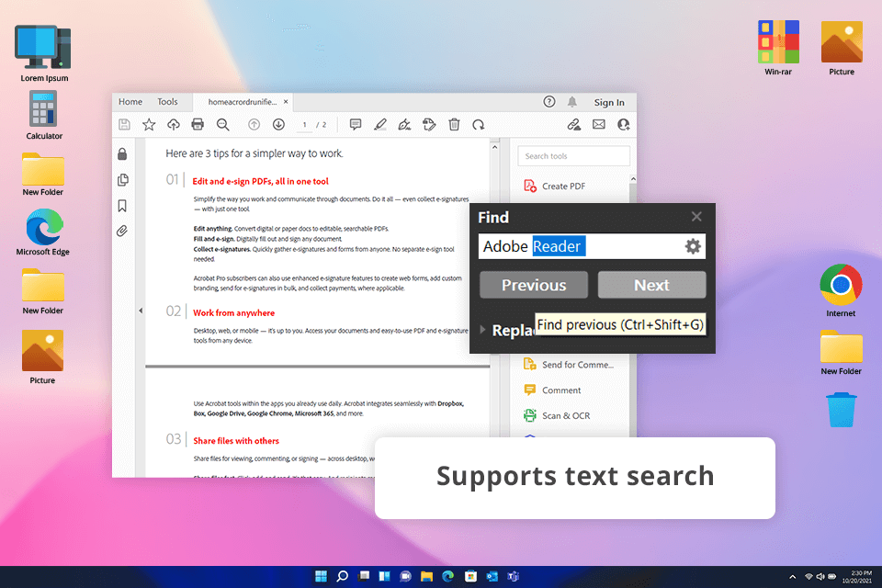The height and width of the screenshot is (588, 882).
Task: Open the find text magnifier icon
Action: pos(222,125)
